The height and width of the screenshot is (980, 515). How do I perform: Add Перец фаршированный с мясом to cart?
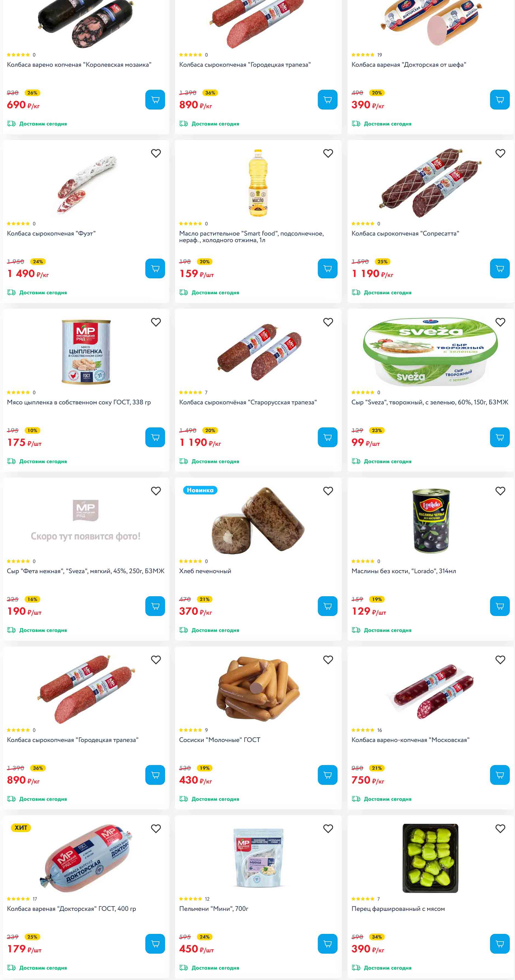pos(500,944)
